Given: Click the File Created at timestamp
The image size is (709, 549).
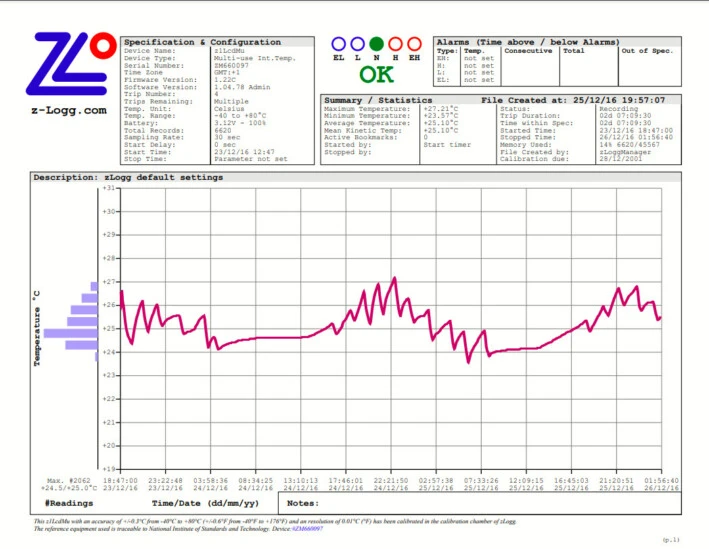Looking at the screenshot, I should click(x=573, y=100).
